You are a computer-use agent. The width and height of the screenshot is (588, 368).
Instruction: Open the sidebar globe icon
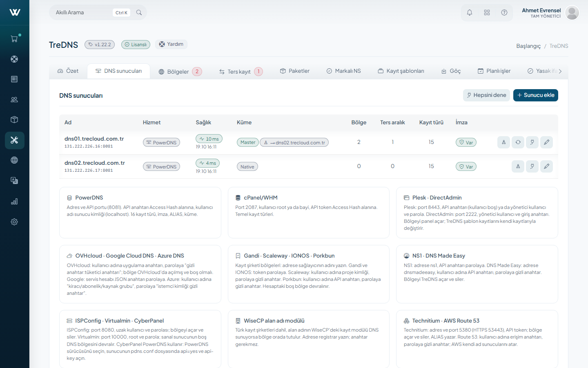14,160
